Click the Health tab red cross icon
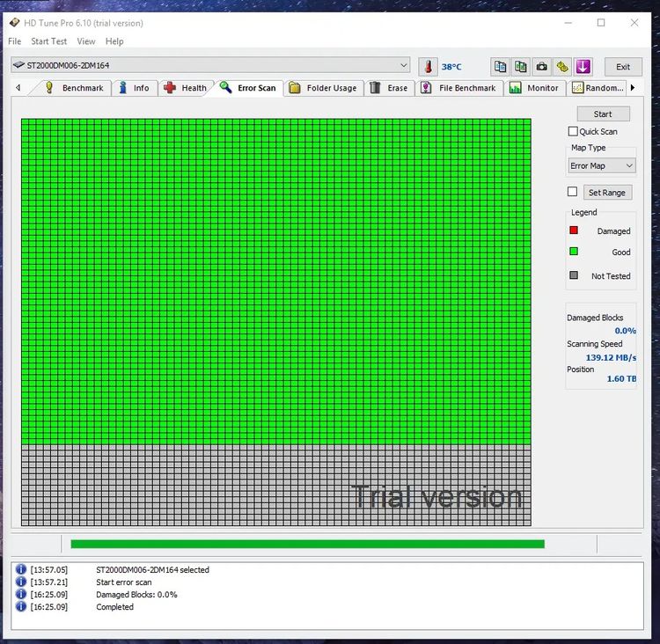This screenshot has height=644, width=660. 170,88
